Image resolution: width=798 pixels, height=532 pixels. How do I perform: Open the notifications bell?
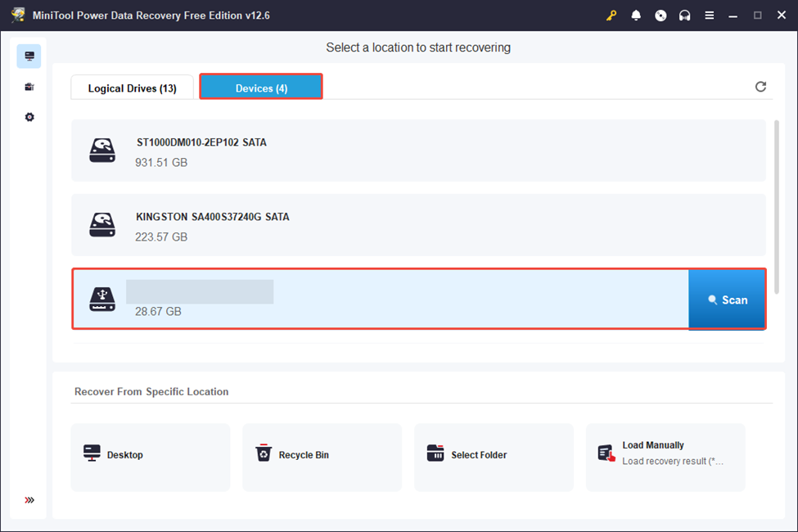point(636,16)
